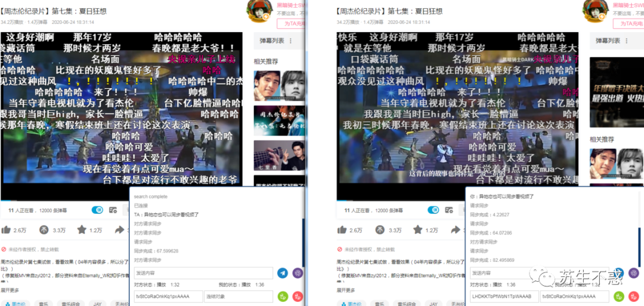Focus the 发送内容 message field in left panel

204,273
